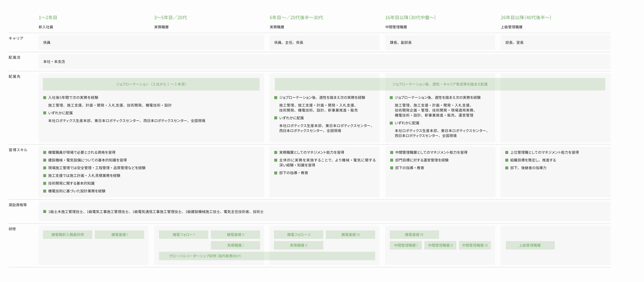Click the 機電職新入職員研修 training box
This screenshot has width=644, height=282.
click(x=68, y=235)
